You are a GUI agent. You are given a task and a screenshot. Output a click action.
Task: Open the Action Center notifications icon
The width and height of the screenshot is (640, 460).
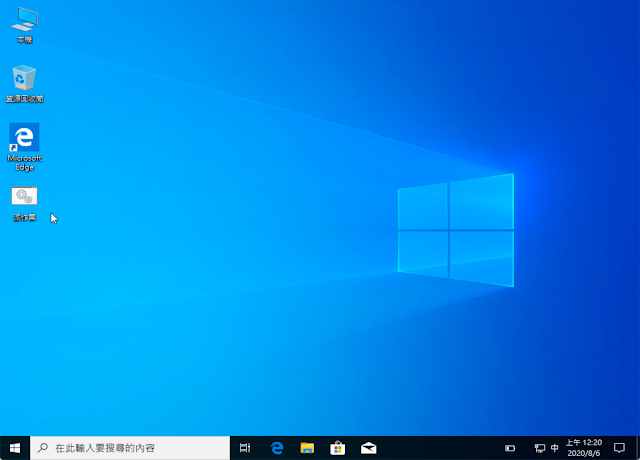(x=619, y=448)
